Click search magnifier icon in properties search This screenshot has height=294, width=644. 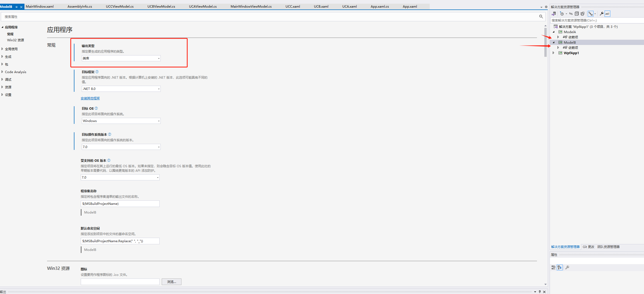541,17
